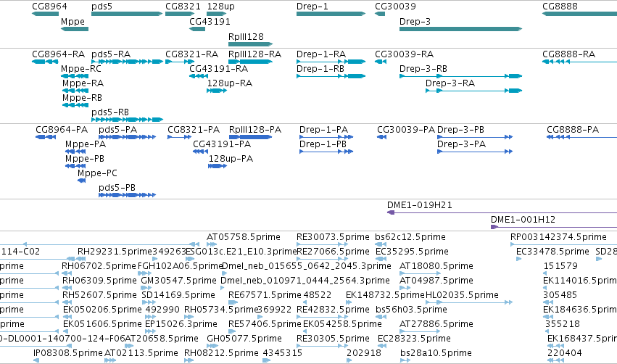Select the Drep-3-RB transcript
The width and height of the screenshot is (617, 364).
(461, 76)
